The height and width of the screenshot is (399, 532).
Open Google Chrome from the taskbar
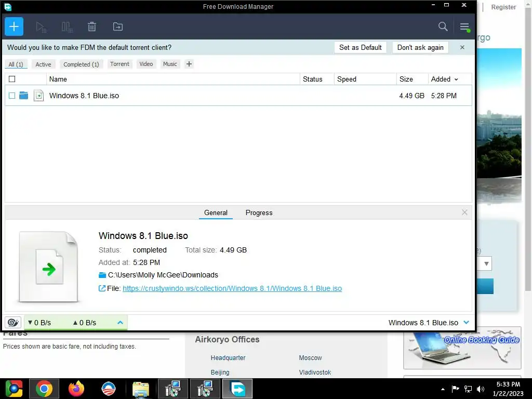pos(44,389)
